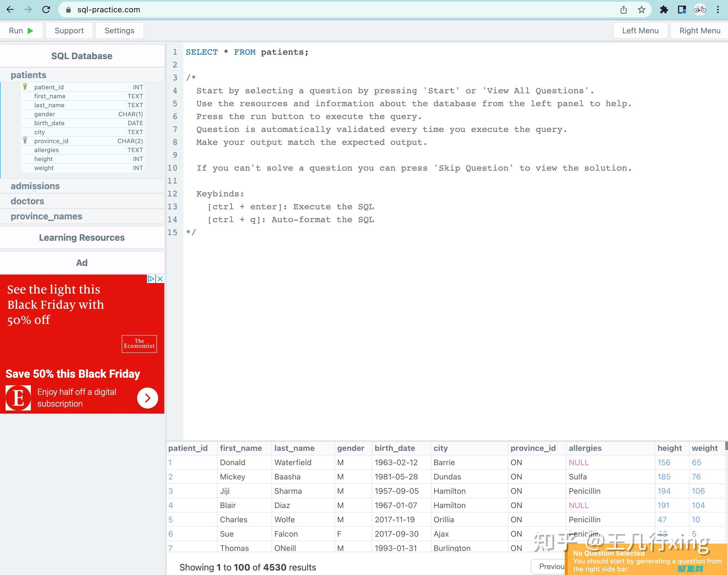The image size is (728, 575).
Task: Click the key icon beside patient_id
Action: pos(25,87)
